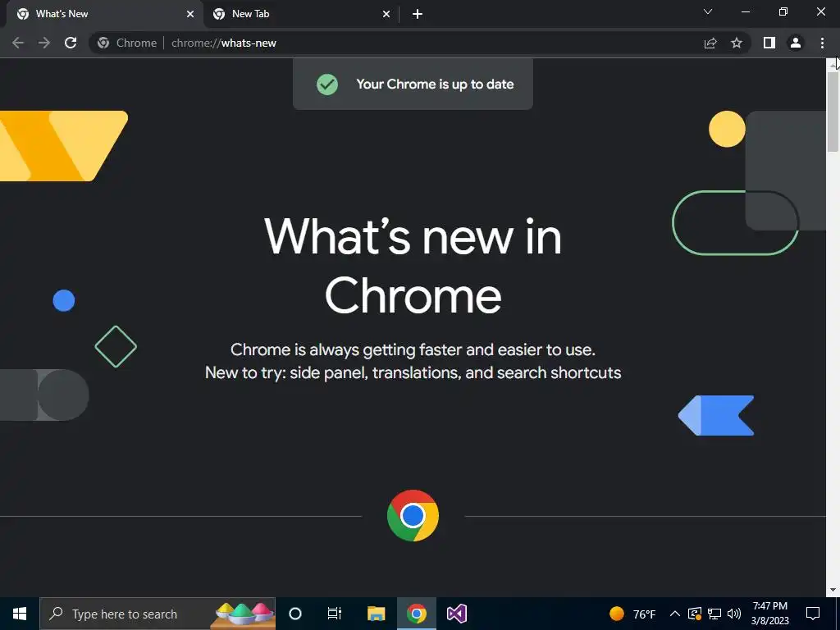The height and width of the screenshot is (630, 840).
Task: Open the clock showing 7:47 PM
Action: point(769,614)
